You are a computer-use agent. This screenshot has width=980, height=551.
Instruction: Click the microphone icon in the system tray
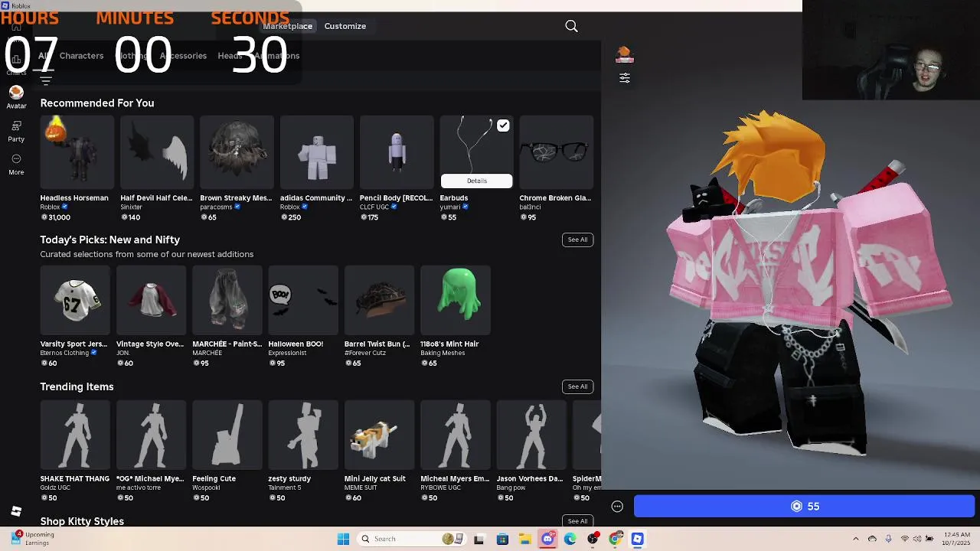[888, 539]
